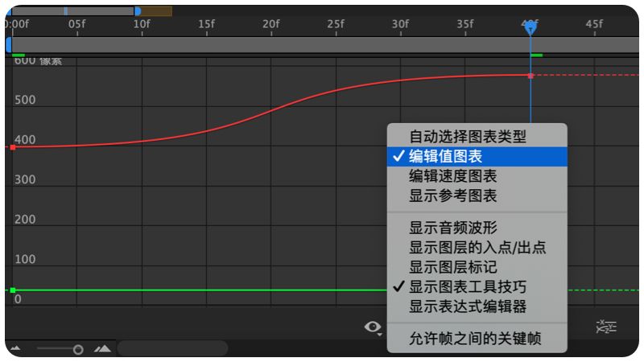This screenshot has width=644, height=362.
Task: Switch to 编辑速度图表
Action: (477, 176)
